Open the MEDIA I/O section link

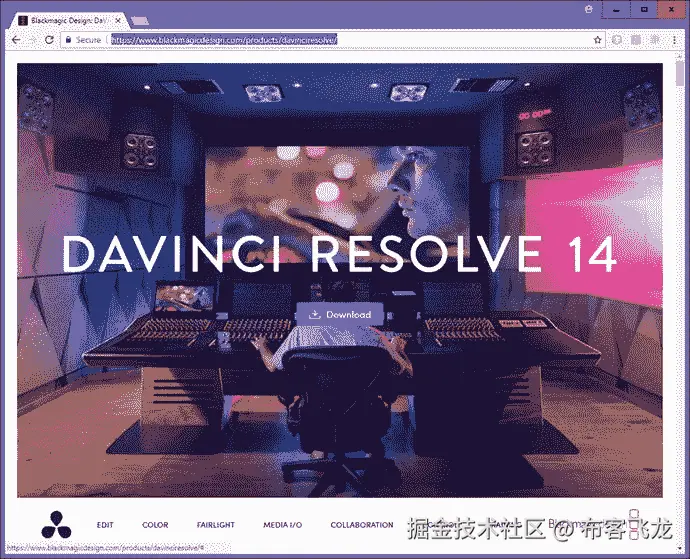[x=283, y=525]
